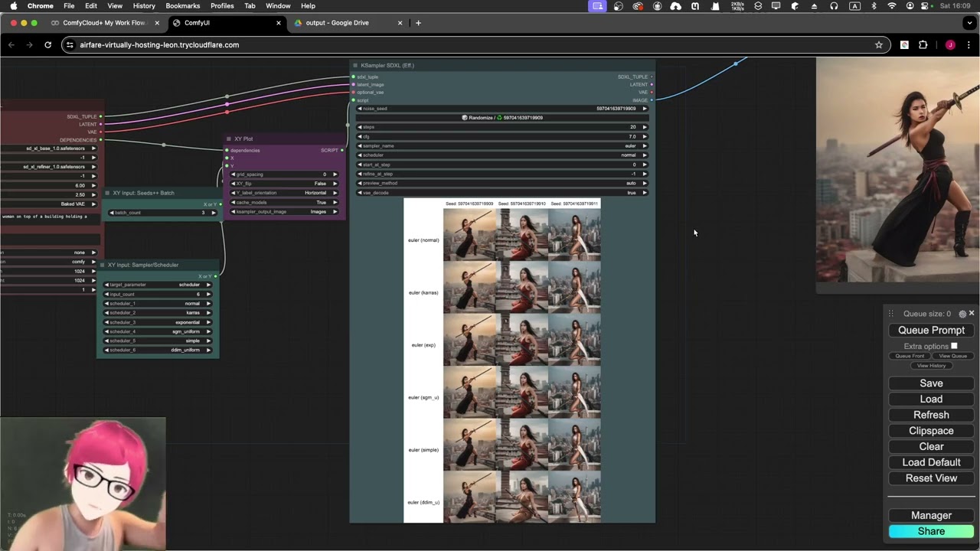
Task: Open the Bookmarks menu
Action: (x=183, y=6)
